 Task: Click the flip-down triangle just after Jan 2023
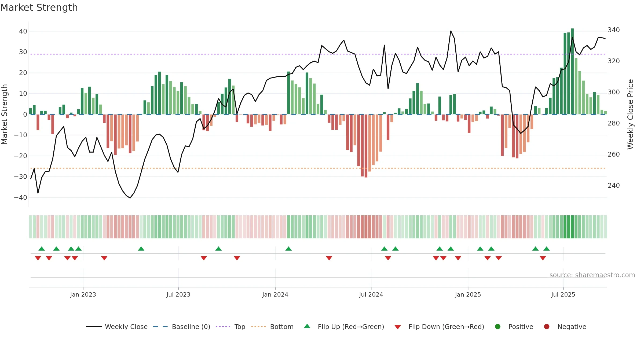tap(104, 258)
